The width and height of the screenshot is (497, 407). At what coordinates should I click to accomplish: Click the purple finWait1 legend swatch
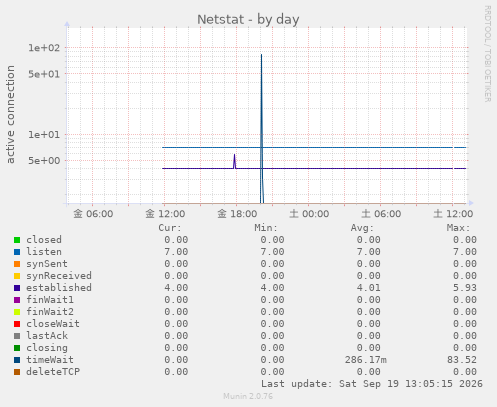(x=17, y=300)
